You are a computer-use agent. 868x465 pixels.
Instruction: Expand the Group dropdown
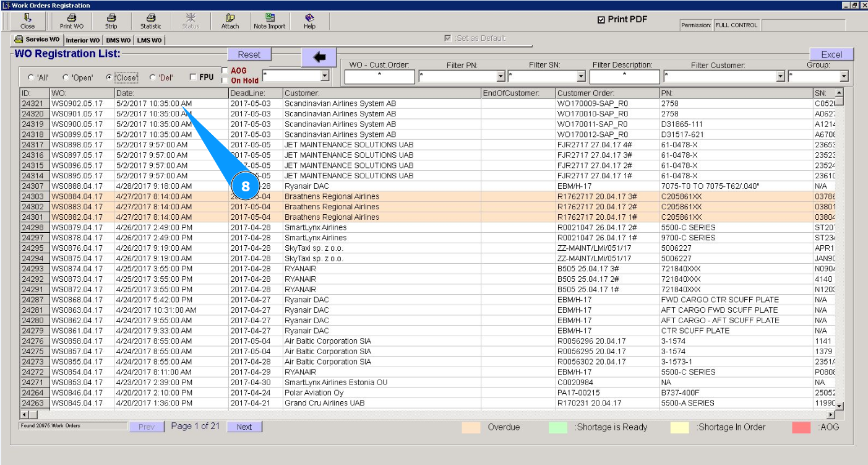tap(844, 77)
